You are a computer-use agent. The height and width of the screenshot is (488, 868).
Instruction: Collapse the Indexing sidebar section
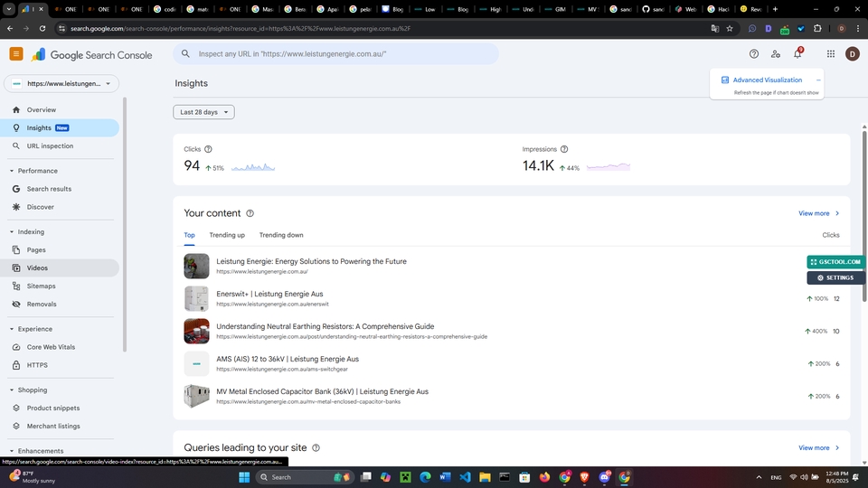[12, 232]
